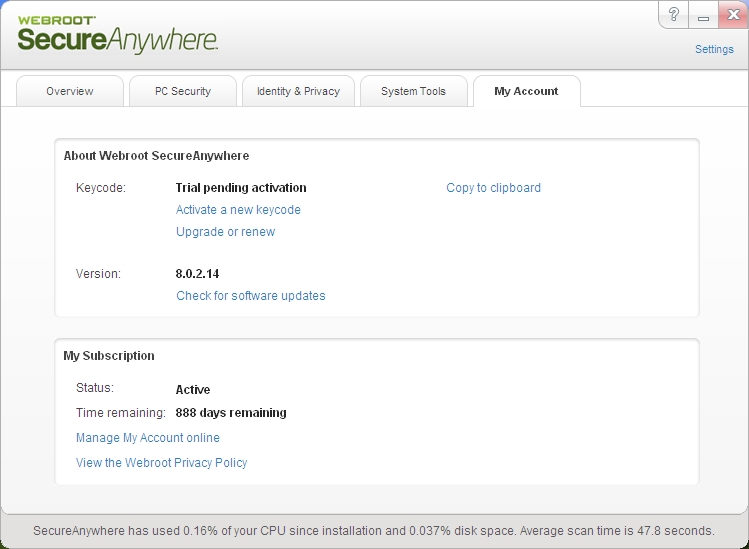Open Upgrade or renew link
The width and height of the screenshot is (749, 549).
click(x=225, y=232)
